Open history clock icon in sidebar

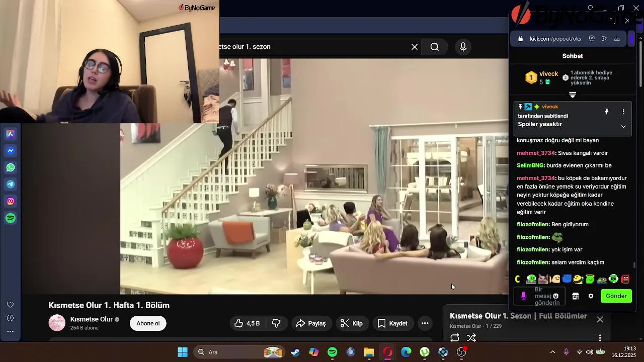pyautogui.click(x=10, y=318)
